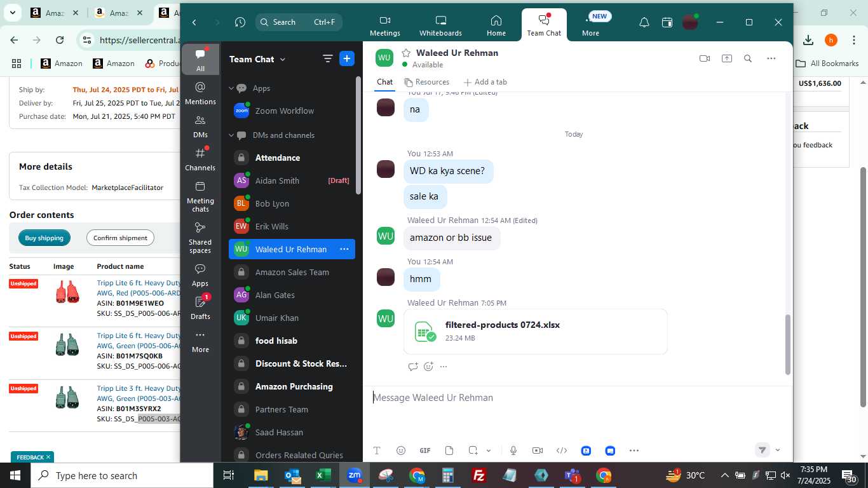Go back using Zoom's back arrow

coord(194,22)
